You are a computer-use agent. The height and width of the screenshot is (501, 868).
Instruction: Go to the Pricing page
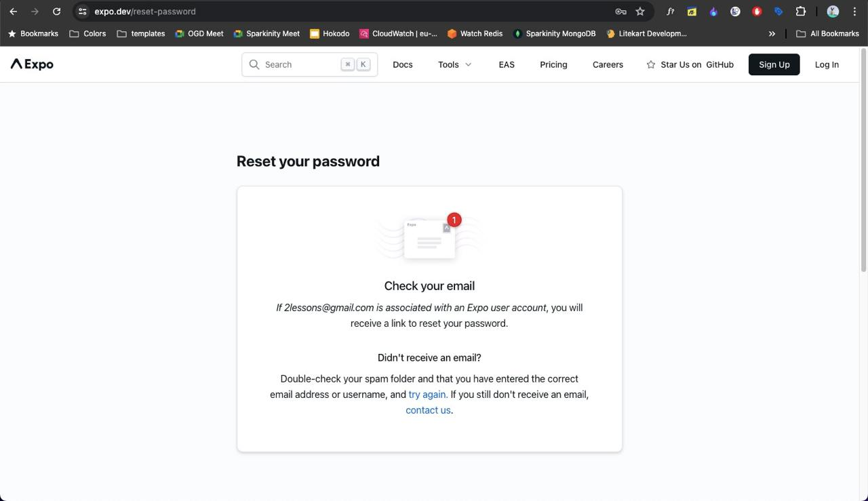(553, 64)
